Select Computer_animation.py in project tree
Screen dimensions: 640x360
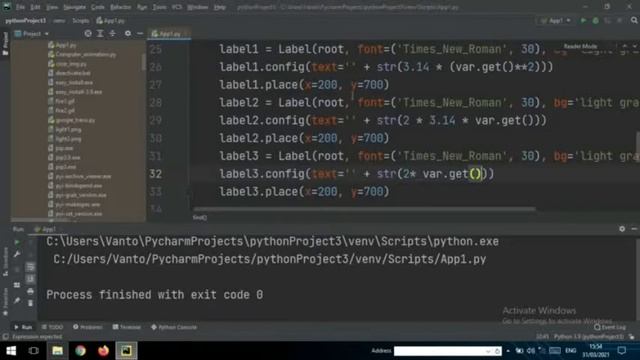point(82,54)
